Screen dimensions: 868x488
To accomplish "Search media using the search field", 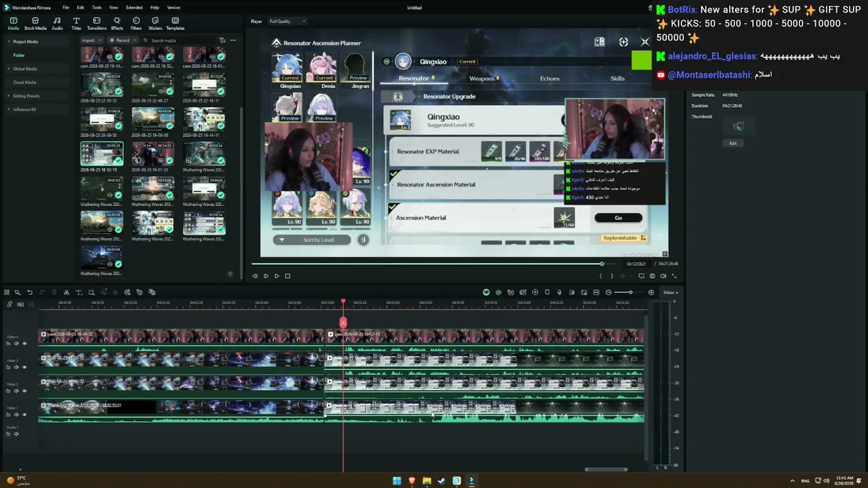I will 180,40.
